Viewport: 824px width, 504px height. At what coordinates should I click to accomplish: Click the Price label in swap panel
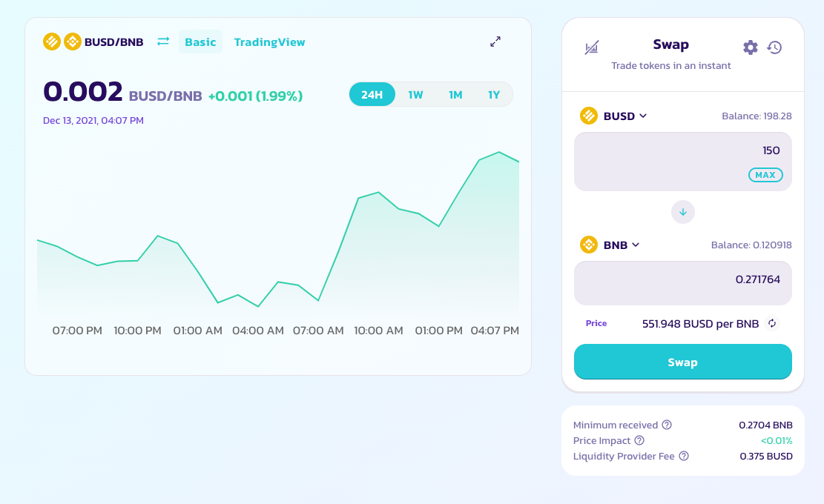(x=596, y=323)
